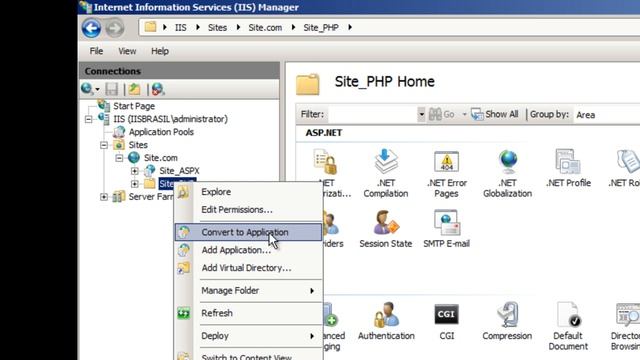This screenshot has height=360, width=640.
Task: Open Compression feature
Action: coord(507,321)
